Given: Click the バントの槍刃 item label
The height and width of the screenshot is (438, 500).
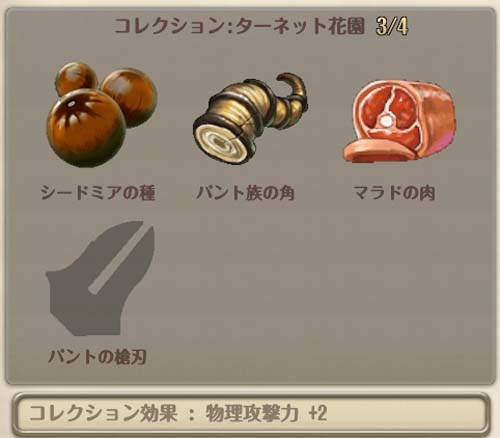Looking at the screenshot, I should (97, 356).
